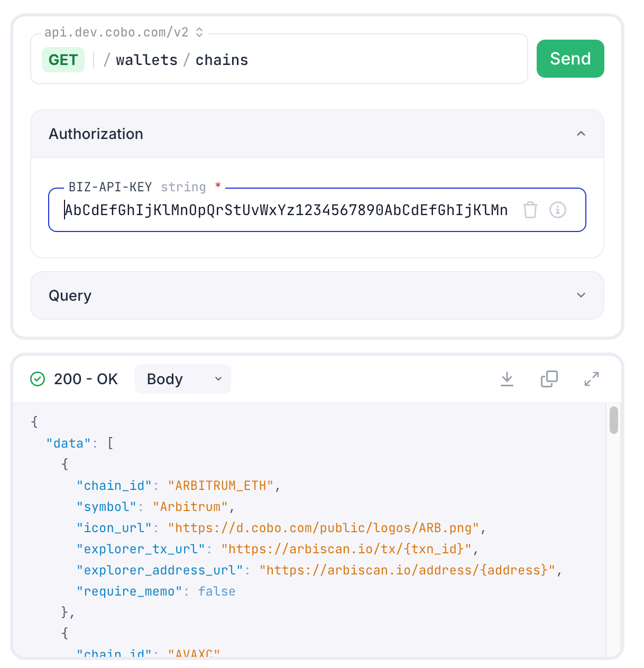Click the explorer_tx_url arbiscan value

point(346,549)
